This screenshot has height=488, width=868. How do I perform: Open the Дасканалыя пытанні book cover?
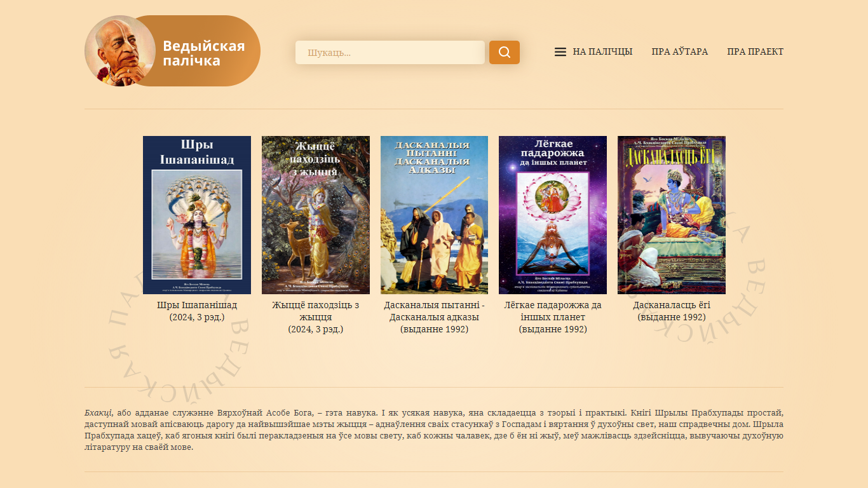pos(434,215)
